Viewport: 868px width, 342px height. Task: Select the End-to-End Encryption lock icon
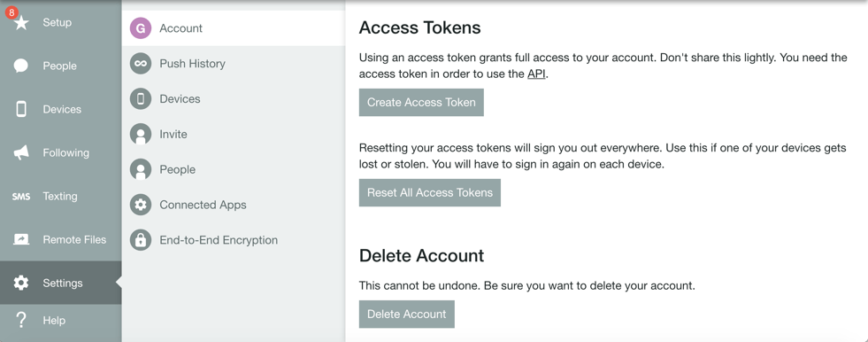point(141,240)
